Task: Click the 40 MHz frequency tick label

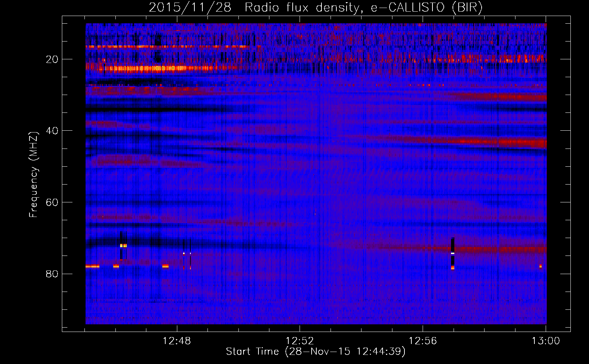Action: click(x=52, y=131)
